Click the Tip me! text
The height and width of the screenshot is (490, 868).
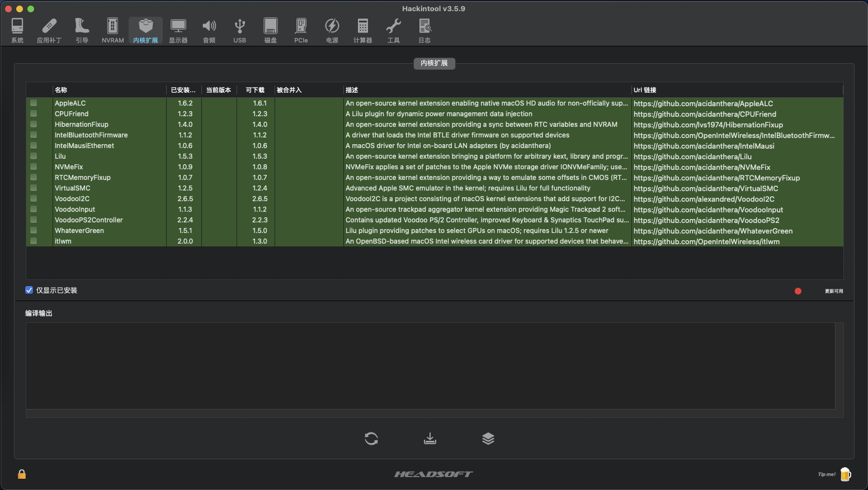click(x=827, y=474)
